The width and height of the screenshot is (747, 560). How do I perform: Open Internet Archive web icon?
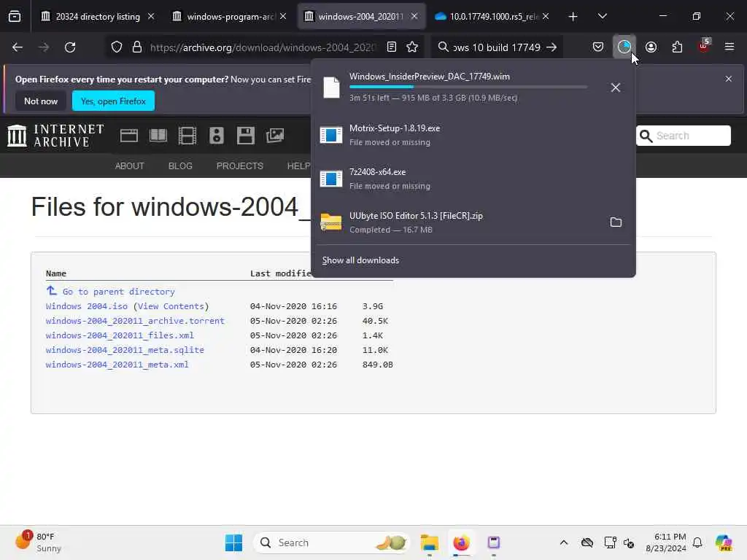pos(128,136)
